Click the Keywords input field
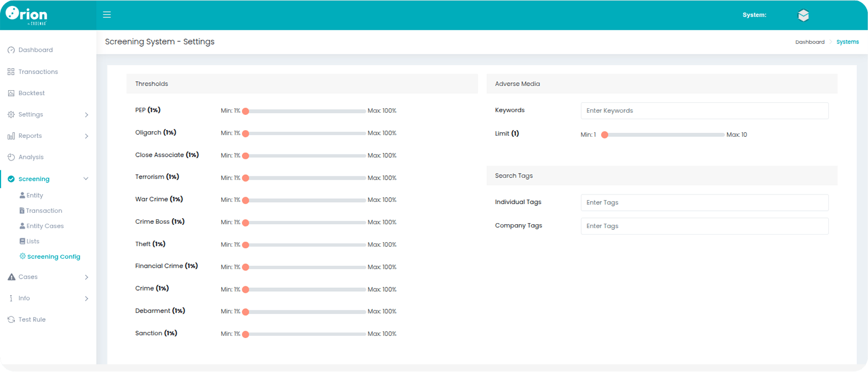Image resolution: width=868 pixels, height=372 pixels. coord(704,111)
